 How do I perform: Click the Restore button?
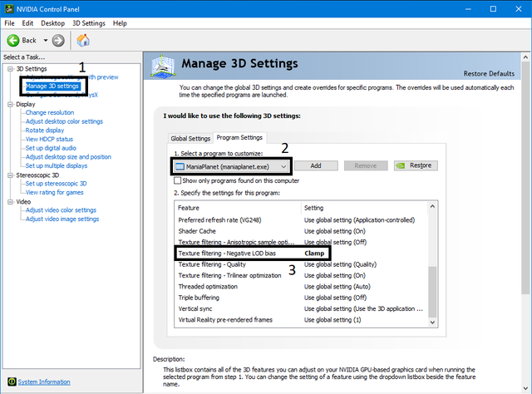pos(416,165)
